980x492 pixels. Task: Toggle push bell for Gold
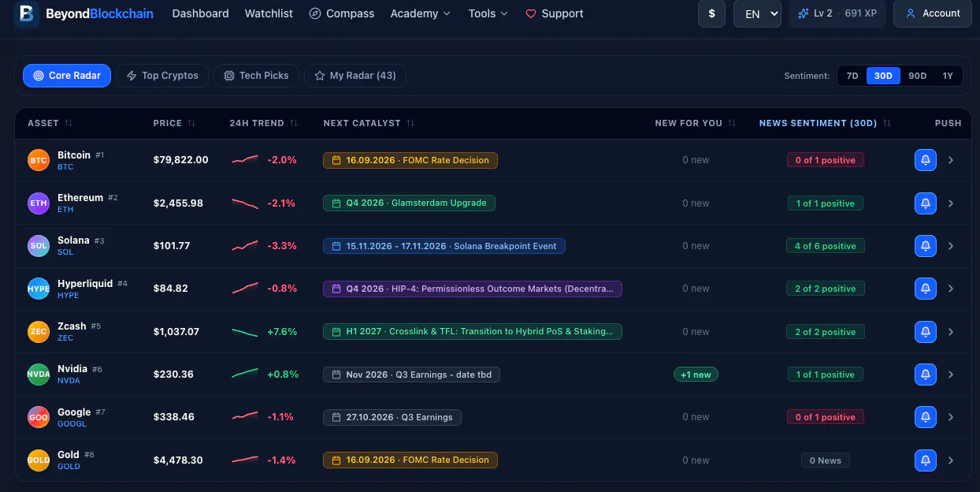coord(926,460)
